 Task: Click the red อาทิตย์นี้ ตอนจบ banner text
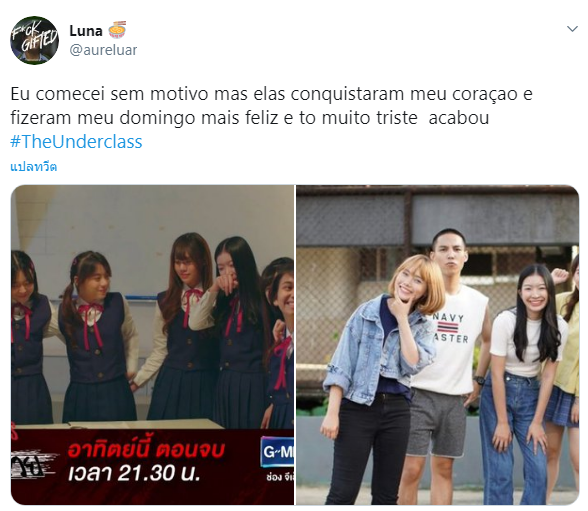[146, 450]
